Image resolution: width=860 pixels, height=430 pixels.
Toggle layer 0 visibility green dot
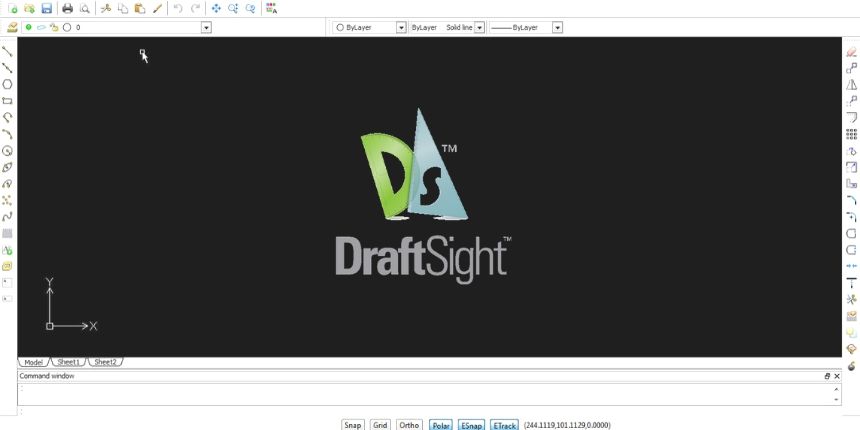click(x=29, y=27)
